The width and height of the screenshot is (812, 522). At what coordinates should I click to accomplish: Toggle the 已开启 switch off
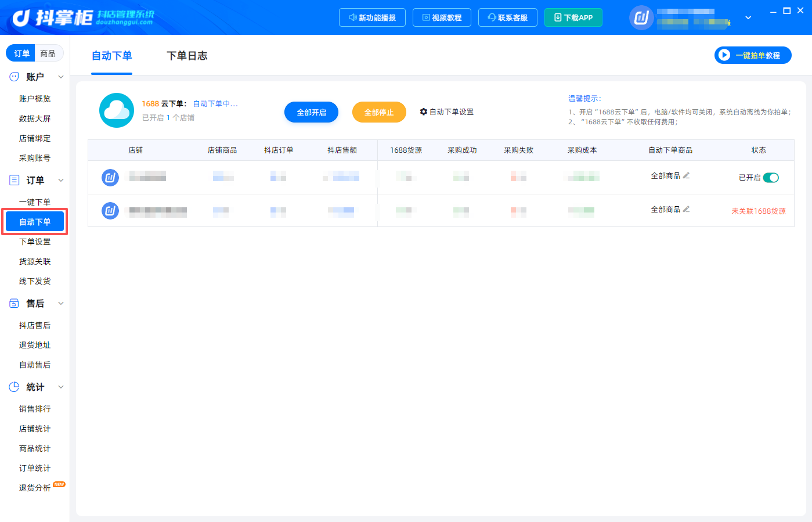(x=771, y=178)
